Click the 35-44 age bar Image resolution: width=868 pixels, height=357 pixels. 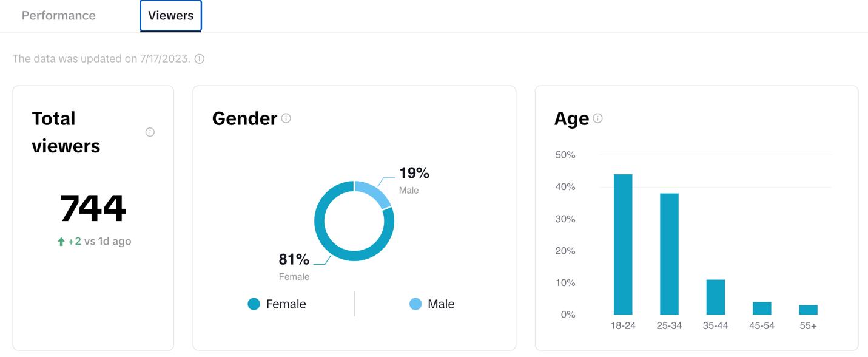(716, 297)
